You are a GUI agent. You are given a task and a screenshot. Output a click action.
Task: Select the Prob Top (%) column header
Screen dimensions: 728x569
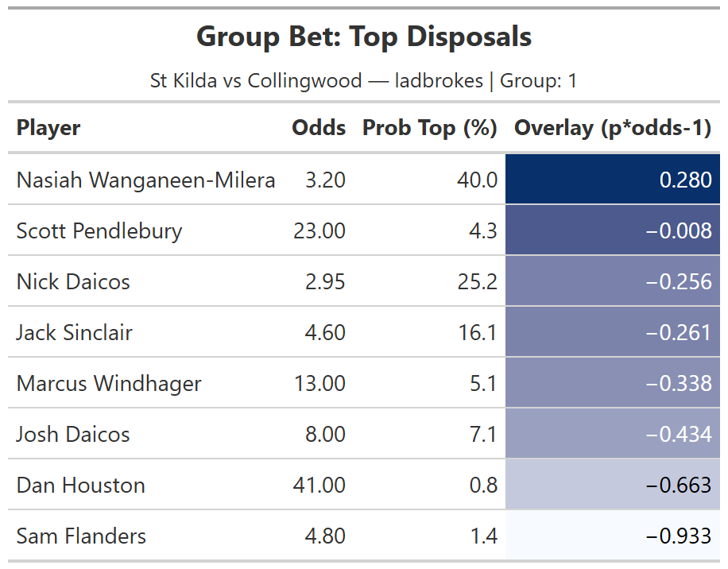click(429, 128)
